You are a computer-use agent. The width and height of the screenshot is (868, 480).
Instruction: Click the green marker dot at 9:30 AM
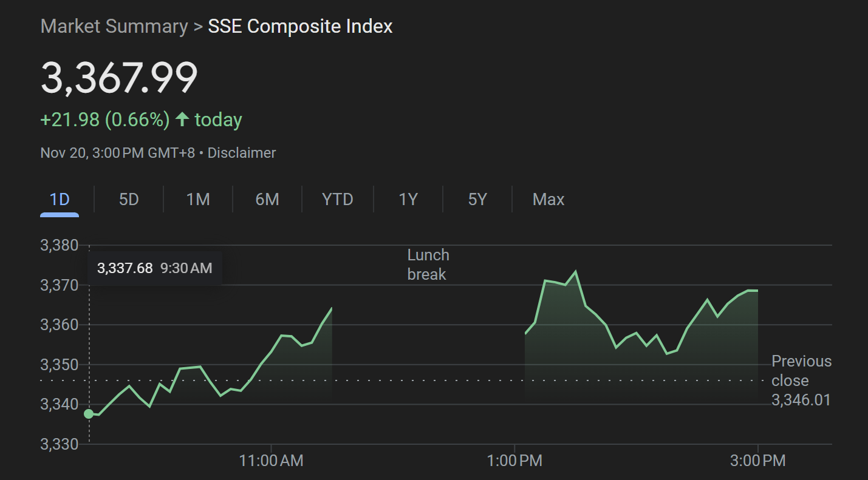[x=89, y=414]
